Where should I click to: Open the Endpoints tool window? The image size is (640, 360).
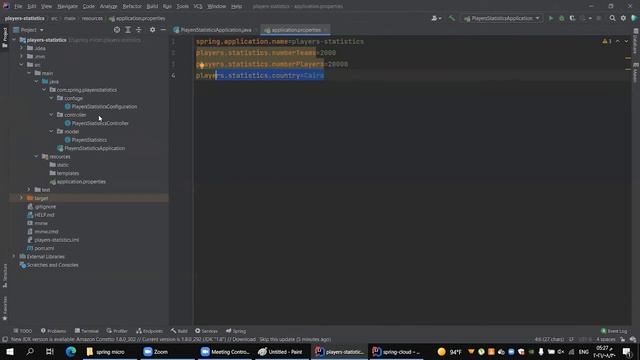coord(149,331)
